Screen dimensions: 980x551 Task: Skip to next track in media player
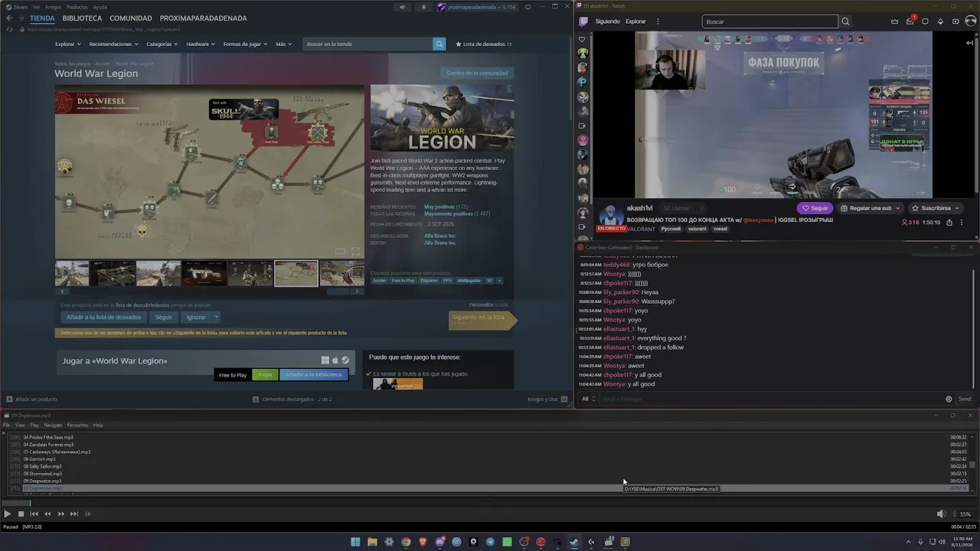click(74, 514)
